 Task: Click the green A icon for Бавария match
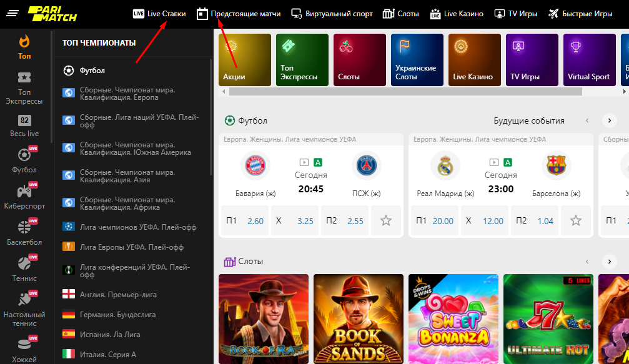tap(318, 162)
